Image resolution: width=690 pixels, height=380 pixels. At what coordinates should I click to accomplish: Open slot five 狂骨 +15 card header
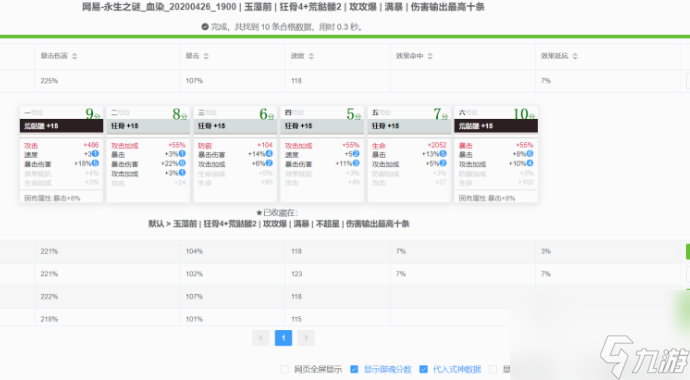click(x=409, y=126)
